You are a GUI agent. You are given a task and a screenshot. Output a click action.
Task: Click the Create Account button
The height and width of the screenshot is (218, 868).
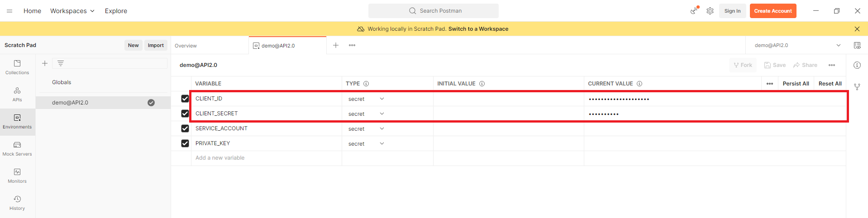(x=773, y=11)
